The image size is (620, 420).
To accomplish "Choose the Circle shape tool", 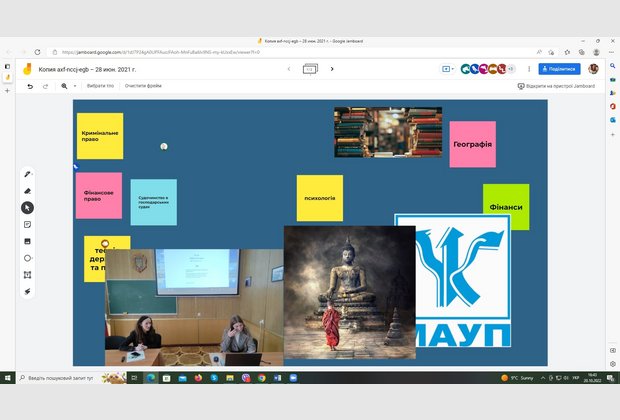I will coord(28,258).
